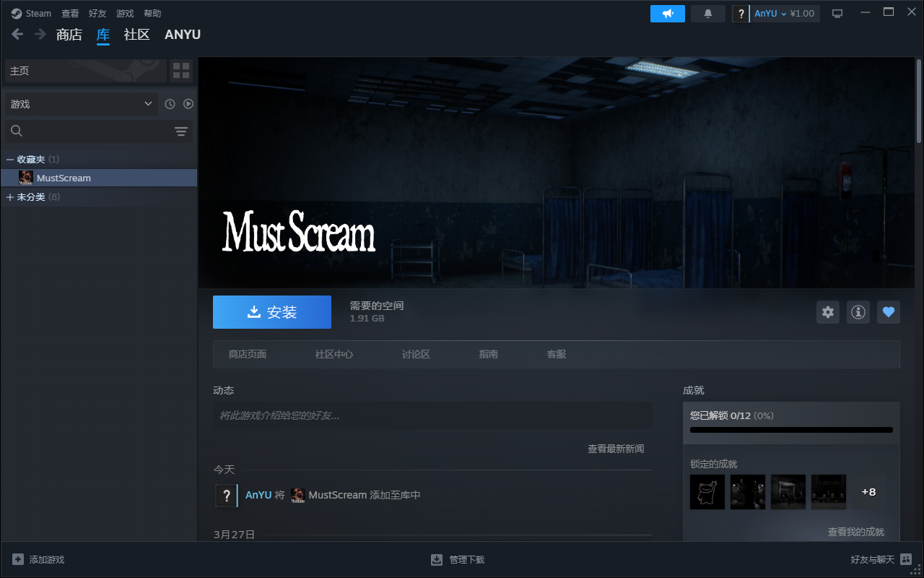Open the 游戏 filter dropdown
Screen dimensions: 924x578
[80, 104]
